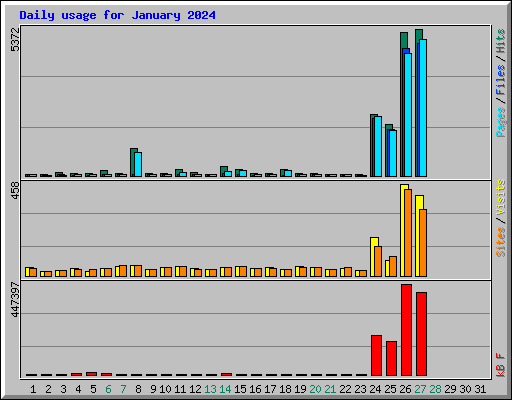Click the Pages legend label

(501, 122)
